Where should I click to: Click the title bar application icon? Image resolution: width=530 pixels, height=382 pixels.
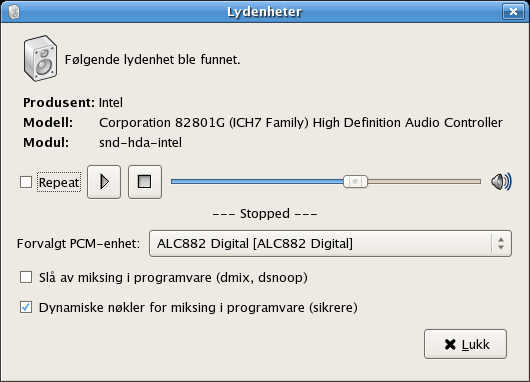pos(14,12)
